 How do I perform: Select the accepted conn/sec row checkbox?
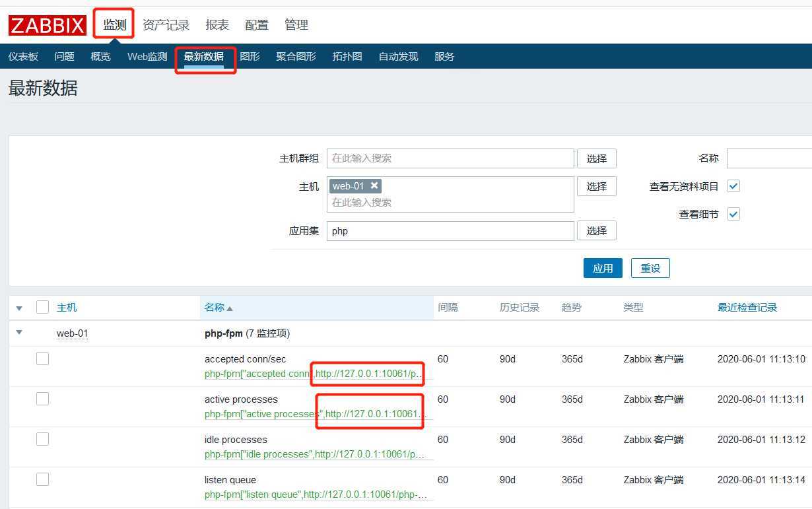point(42,358)
